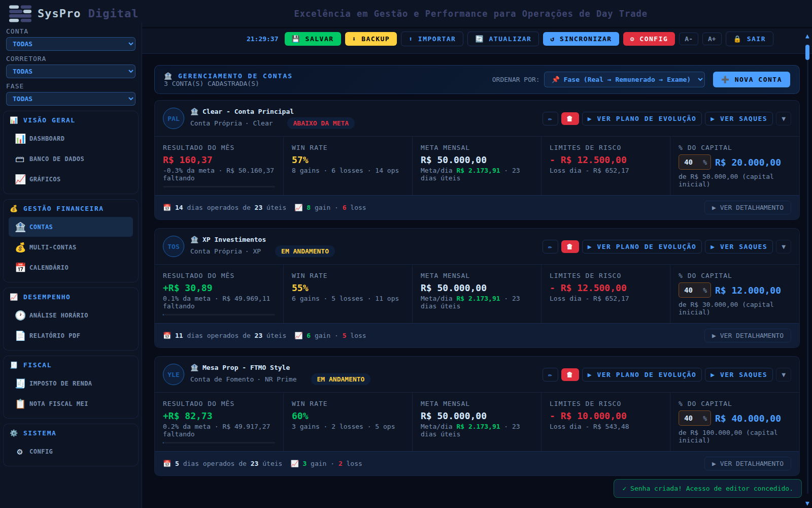The image size is (812, 508).
Task: Click the edit icon button on XP Investimentos
Action: (550, 247)
